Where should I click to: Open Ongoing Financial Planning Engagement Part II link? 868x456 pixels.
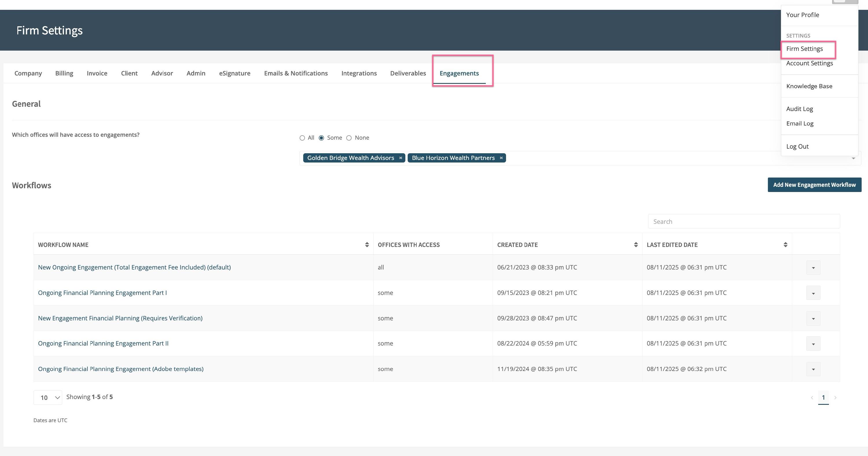click(103, 344)
